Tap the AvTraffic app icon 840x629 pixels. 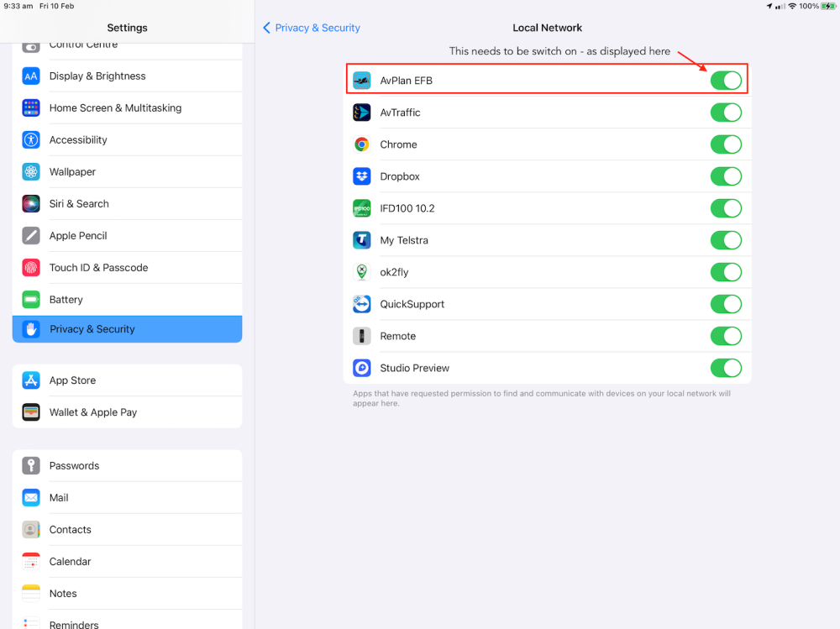click(362, 113)
